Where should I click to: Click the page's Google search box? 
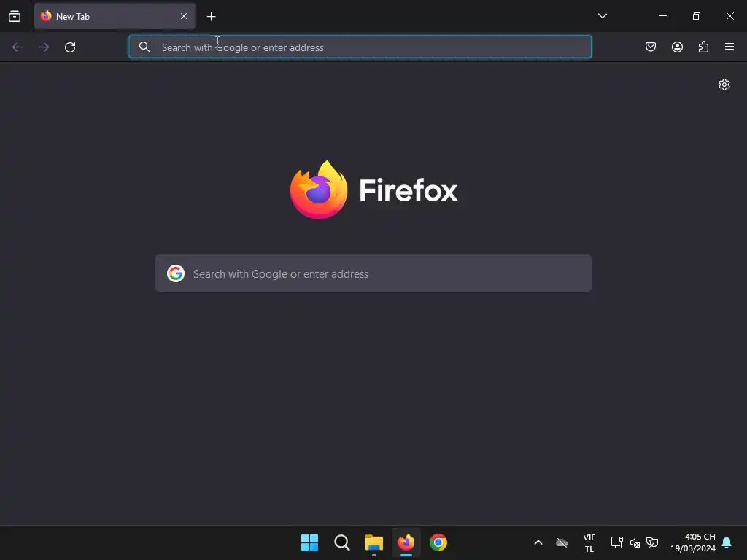pos(373,273)
